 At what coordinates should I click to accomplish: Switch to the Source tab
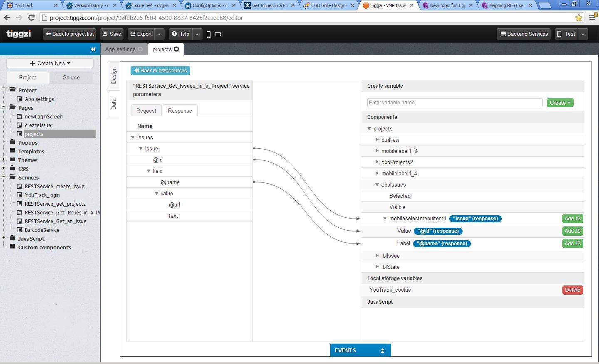[x=71, y=77]
